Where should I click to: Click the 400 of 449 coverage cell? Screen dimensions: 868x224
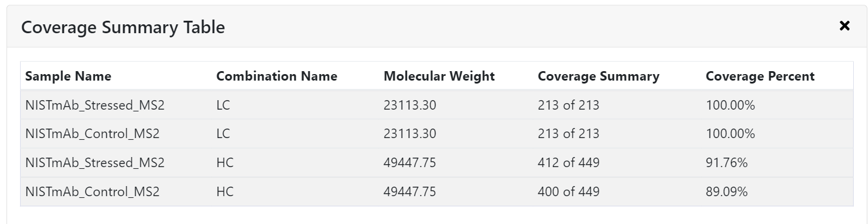click(568, 192)
